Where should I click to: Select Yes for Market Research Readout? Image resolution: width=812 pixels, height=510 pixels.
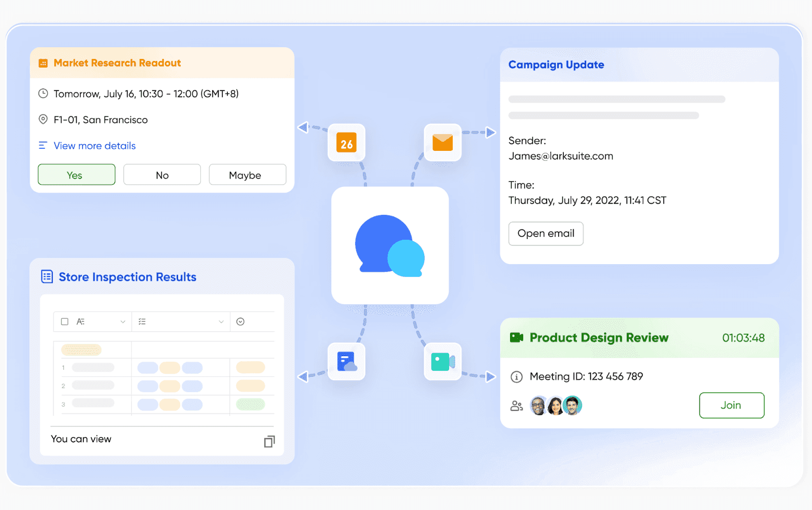click(x=76, y=174)
